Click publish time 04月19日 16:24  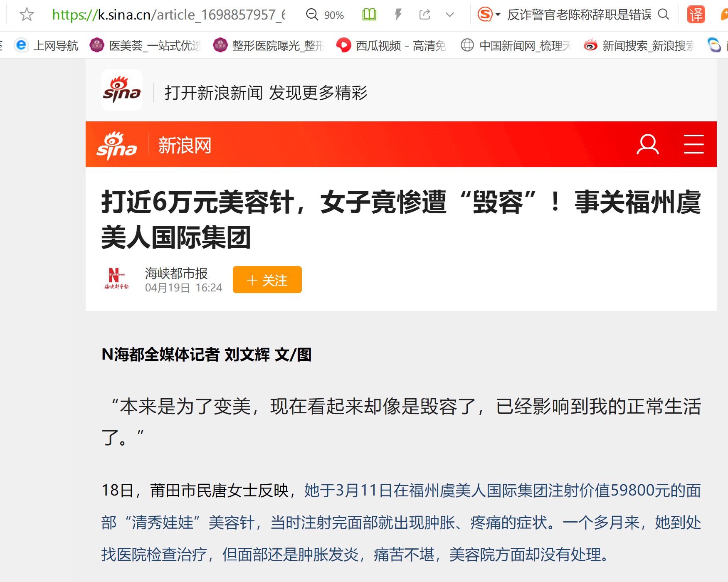[x=183, y=288]
